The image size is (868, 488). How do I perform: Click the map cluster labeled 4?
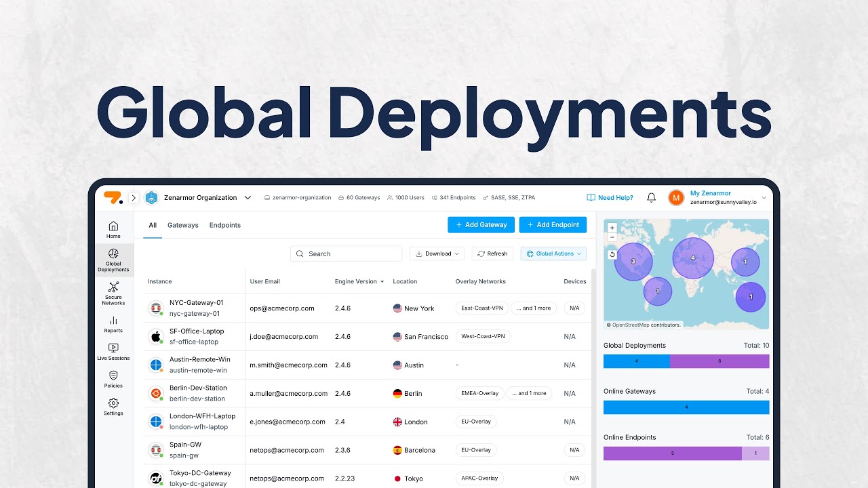[x=693, y=258]
